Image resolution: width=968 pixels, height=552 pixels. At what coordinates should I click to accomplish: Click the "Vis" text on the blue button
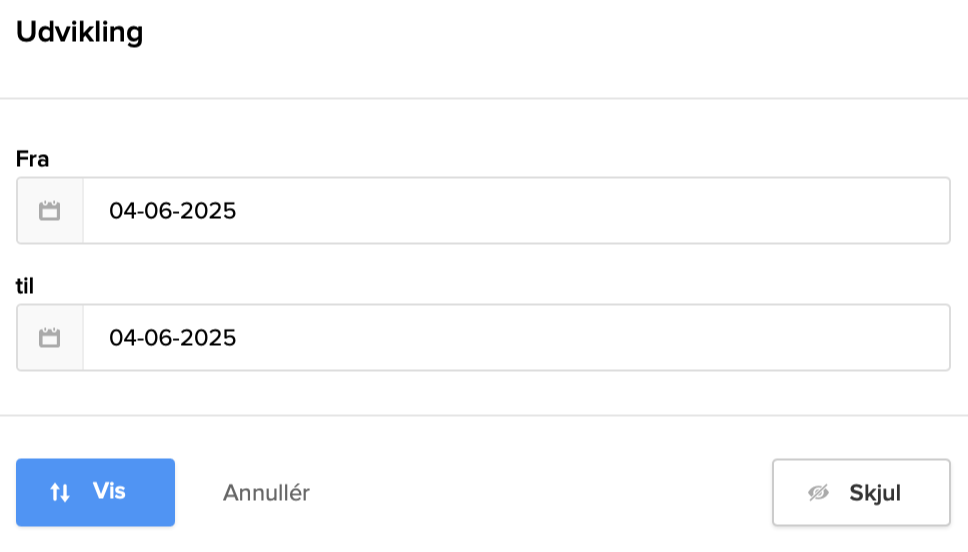click(109, 491)
